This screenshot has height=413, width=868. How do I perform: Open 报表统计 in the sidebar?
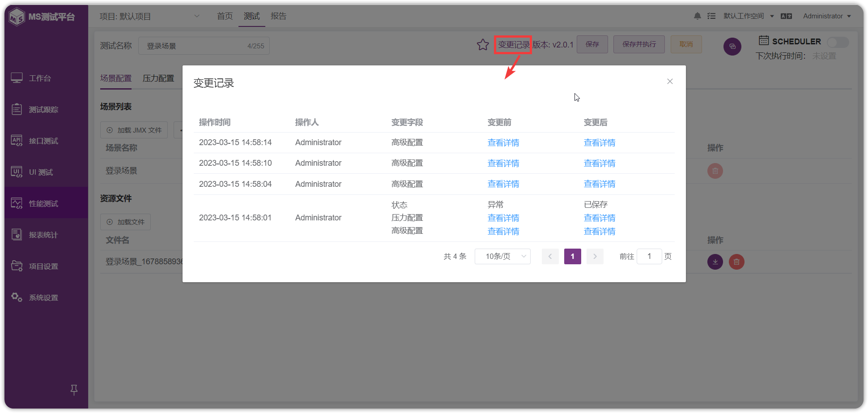(47, 235)
